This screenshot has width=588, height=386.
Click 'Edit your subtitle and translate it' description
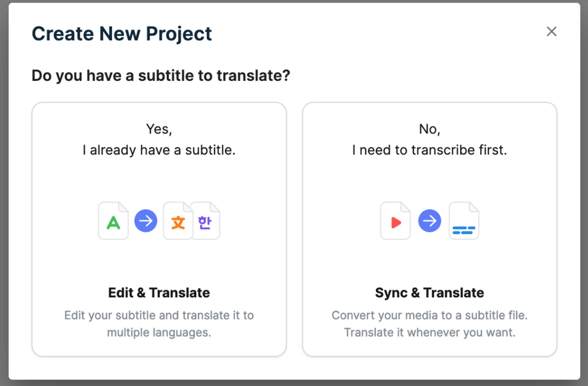click(x=159, y=316)
